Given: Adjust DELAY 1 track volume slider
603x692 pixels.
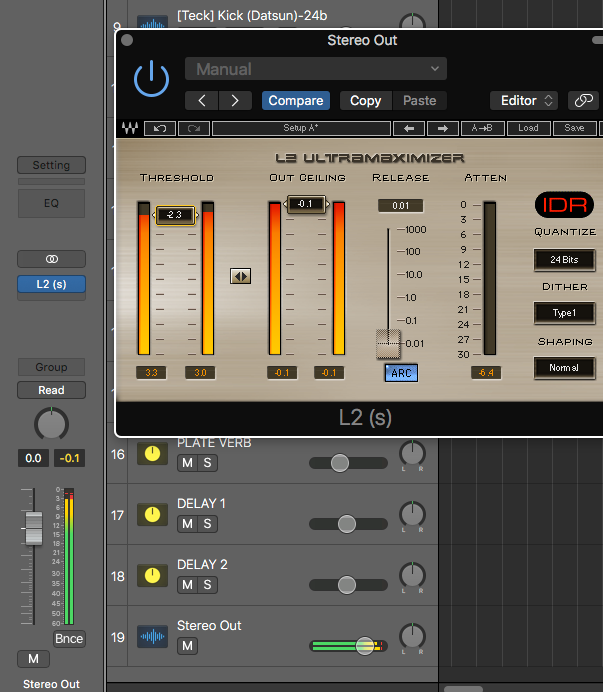Looking at the screenshot, I should [x=347, y=524].
